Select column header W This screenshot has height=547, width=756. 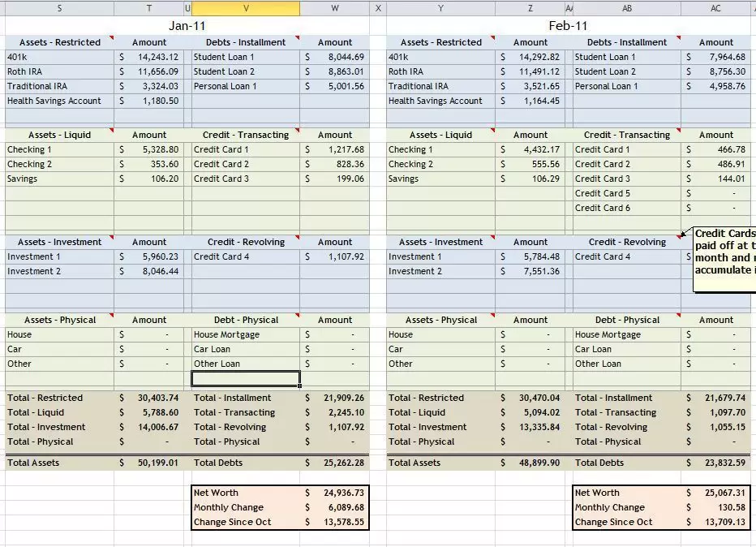tap(335, 8)
